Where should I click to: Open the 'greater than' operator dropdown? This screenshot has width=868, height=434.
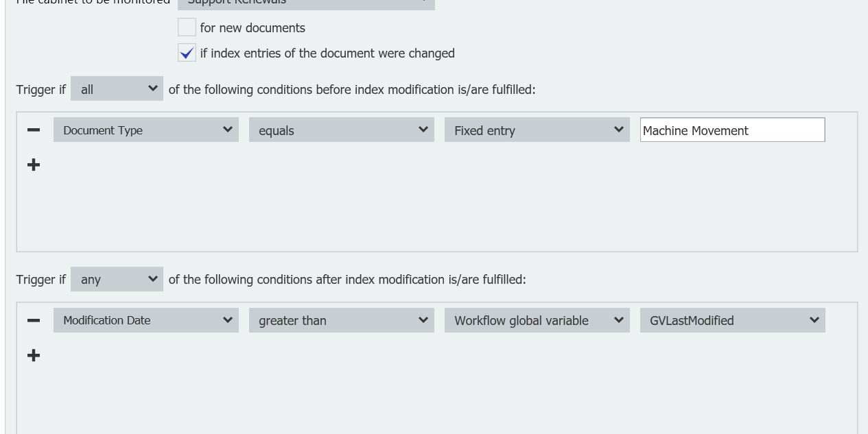(x=341, y=320)
